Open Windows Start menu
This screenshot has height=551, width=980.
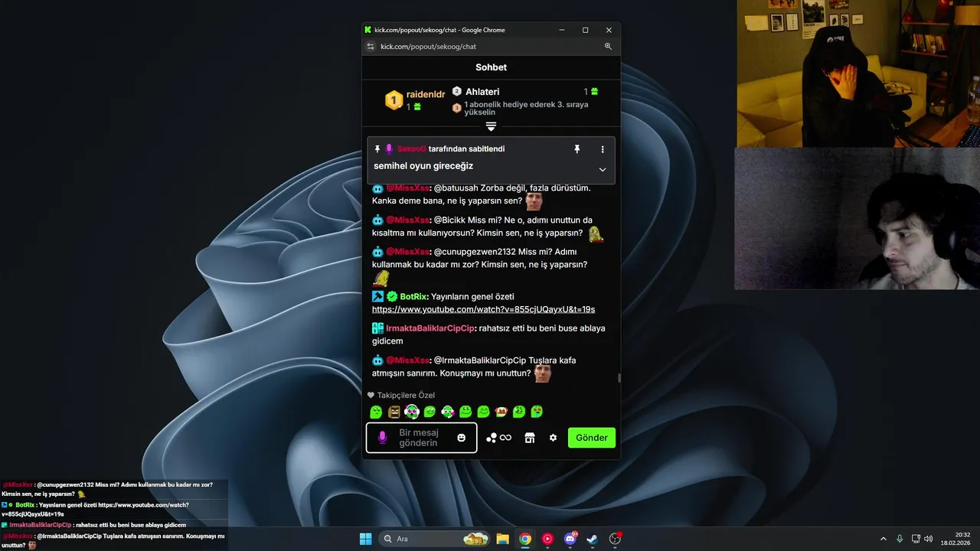point(365,539)
